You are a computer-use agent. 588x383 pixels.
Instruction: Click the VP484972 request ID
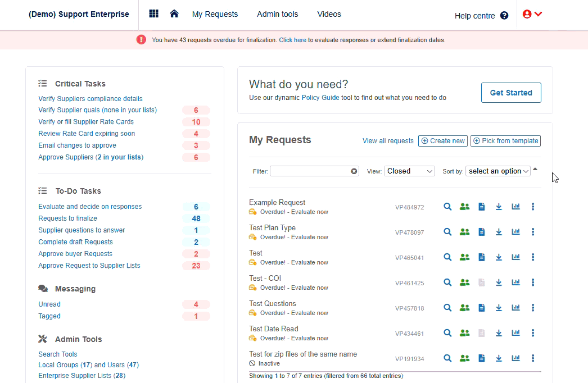tap(409, 207)
